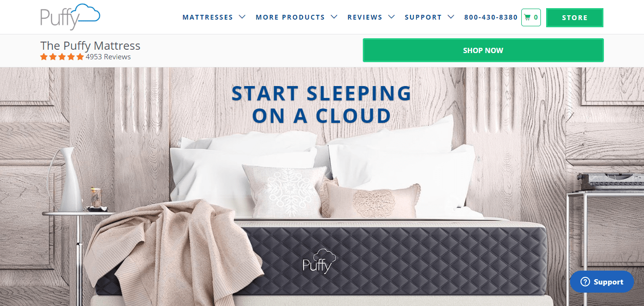Open the blue Support chat widget
644x306 pixels.
click(x=602, y=282)
